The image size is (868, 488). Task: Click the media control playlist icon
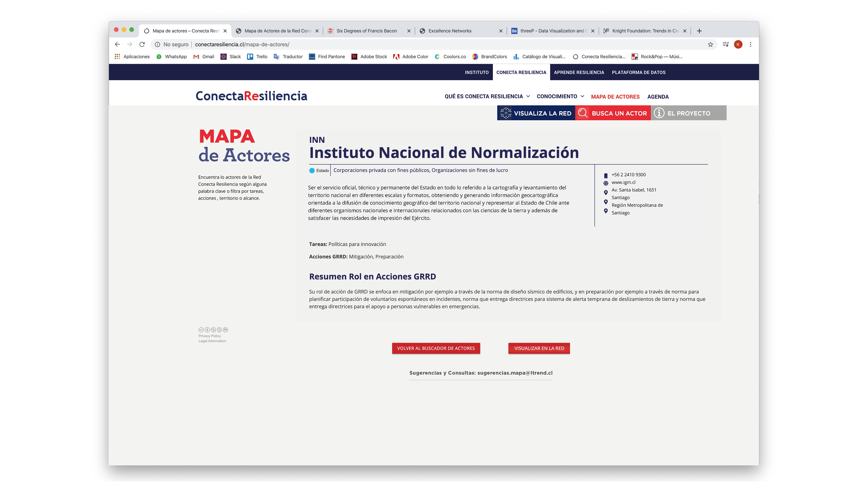pyautogui.click(x=725, y=45)
